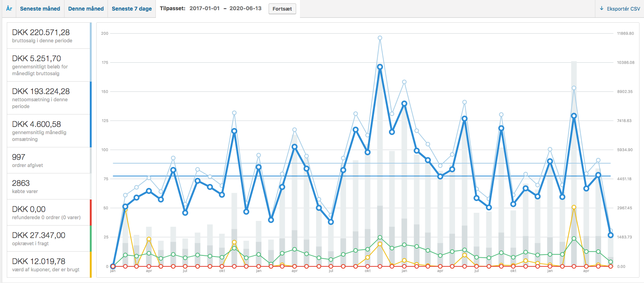The width and height of the screenshot is (644, 283).
Task: Open the Denne måned report tab
Action: coord(86,9)
